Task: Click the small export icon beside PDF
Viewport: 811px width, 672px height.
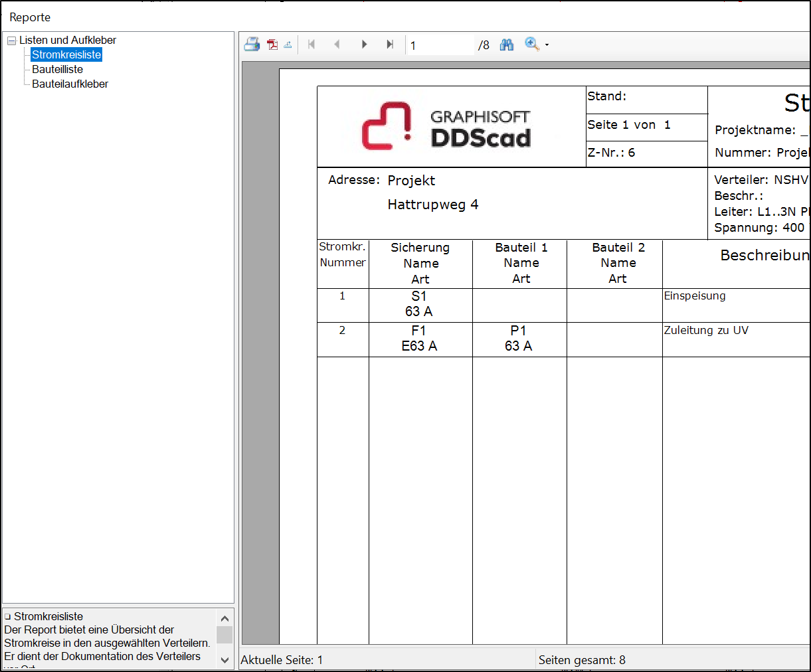Action: click(288, 44)
